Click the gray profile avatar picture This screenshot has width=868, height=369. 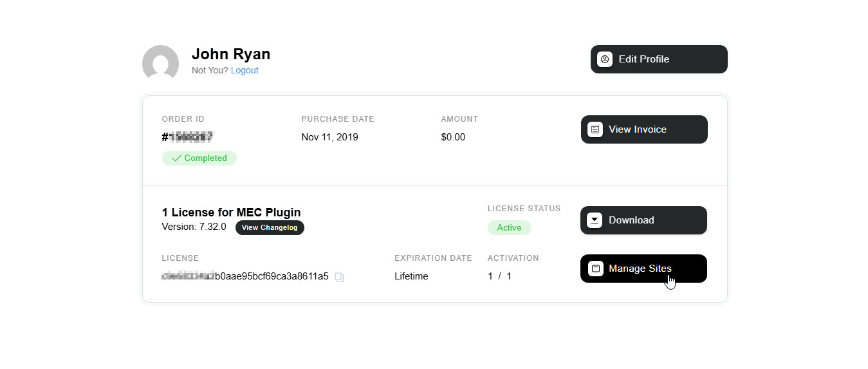(160, 63)
